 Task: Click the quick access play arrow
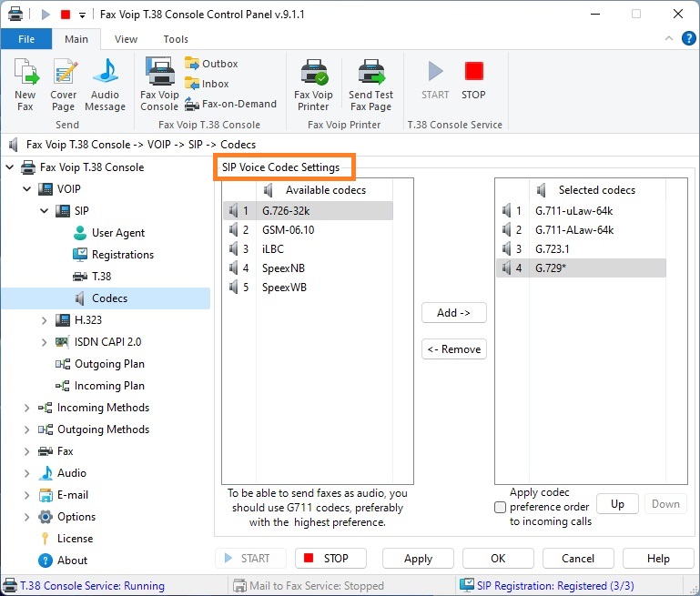46,15
